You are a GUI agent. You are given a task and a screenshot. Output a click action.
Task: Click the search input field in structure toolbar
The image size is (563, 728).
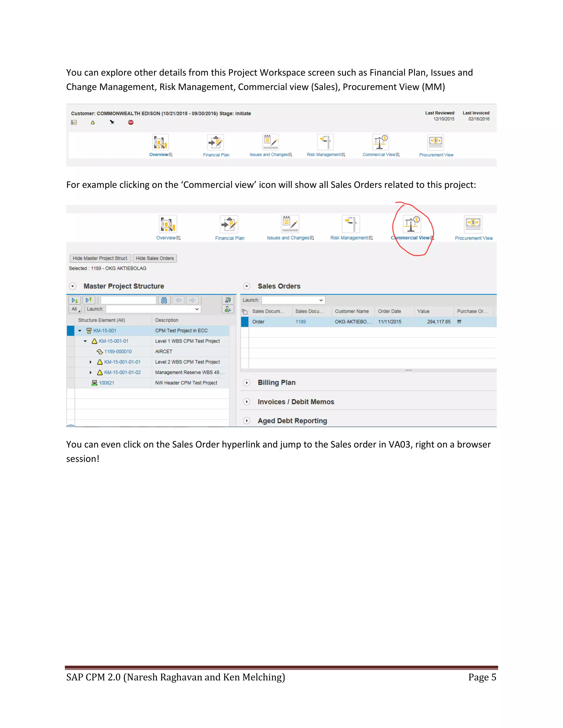click(128, 300)
